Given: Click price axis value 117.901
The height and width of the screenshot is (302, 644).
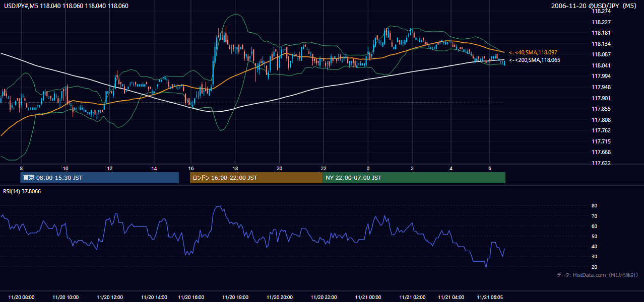Looking at the screenshot, I should tap(601, 98).
